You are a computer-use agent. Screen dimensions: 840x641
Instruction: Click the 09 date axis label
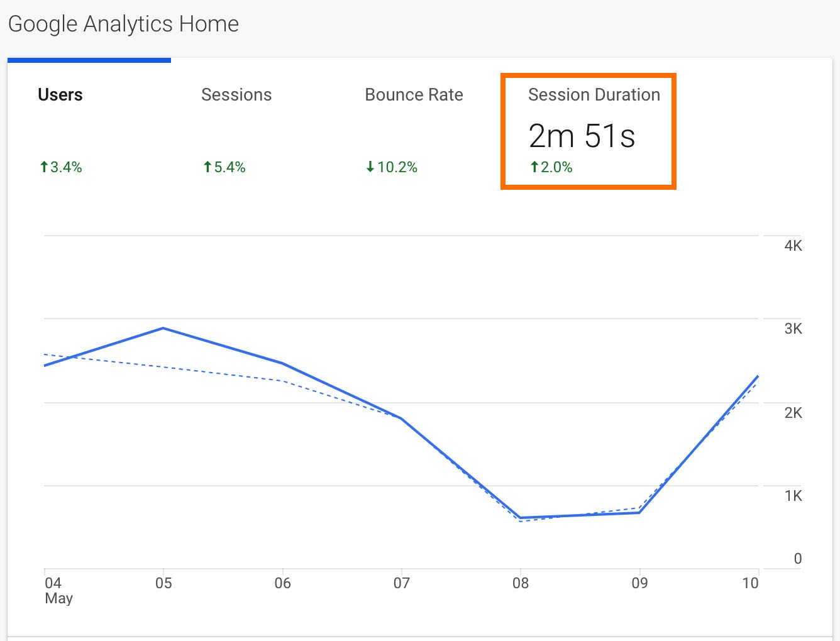(x=639, y=583)
